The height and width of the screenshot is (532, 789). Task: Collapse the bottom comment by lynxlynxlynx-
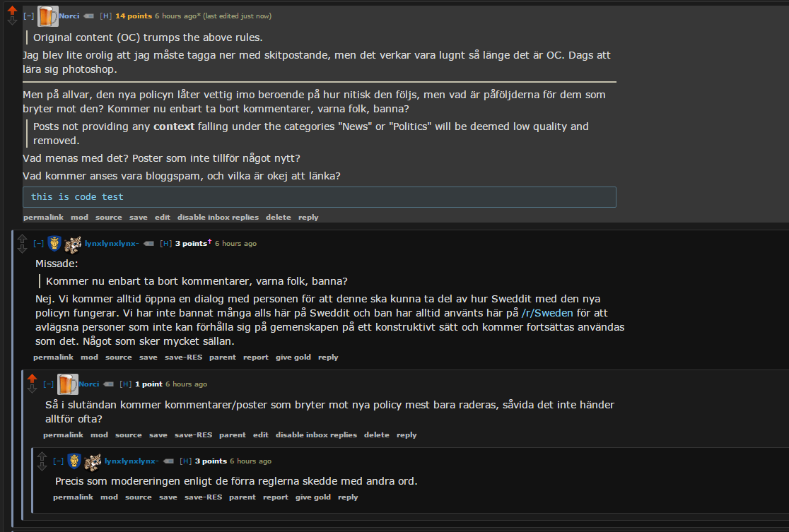point(59,461)
